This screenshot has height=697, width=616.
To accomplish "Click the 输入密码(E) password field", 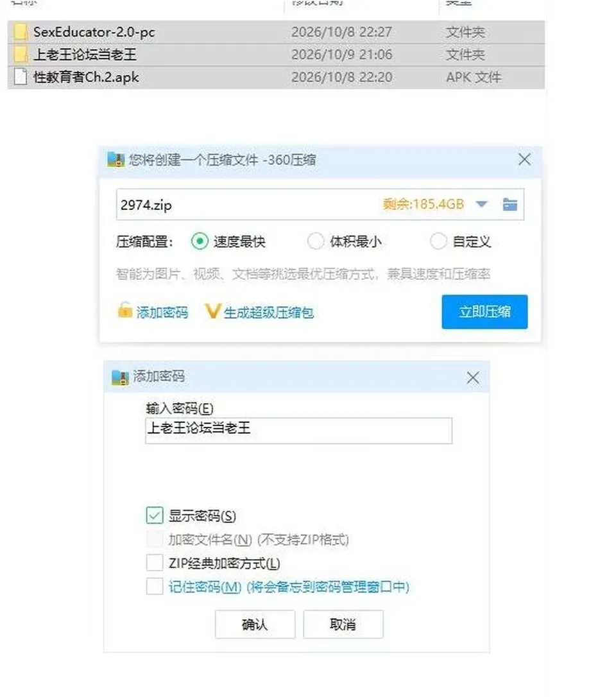I will point(298,430).
